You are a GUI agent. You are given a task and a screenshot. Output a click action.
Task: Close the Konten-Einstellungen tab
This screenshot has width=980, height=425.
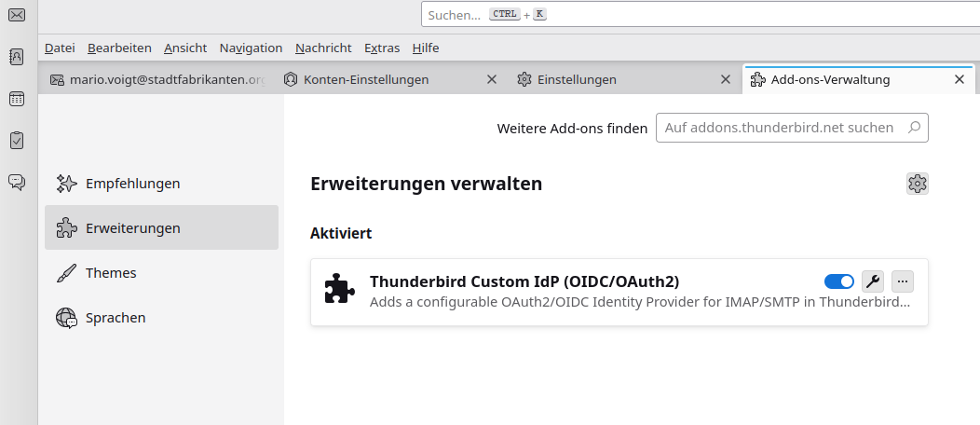click(491, 79)
